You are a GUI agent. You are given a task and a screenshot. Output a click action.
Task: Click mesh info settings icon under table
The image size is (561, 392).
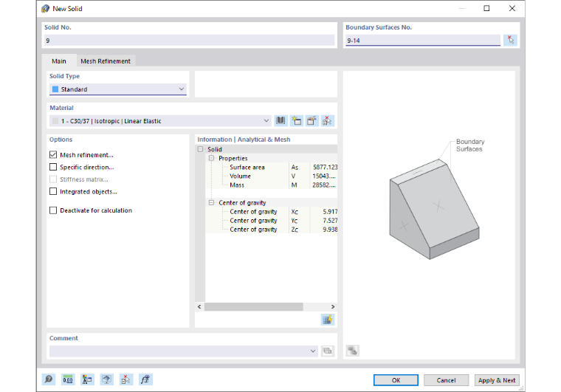coord(327,320)
